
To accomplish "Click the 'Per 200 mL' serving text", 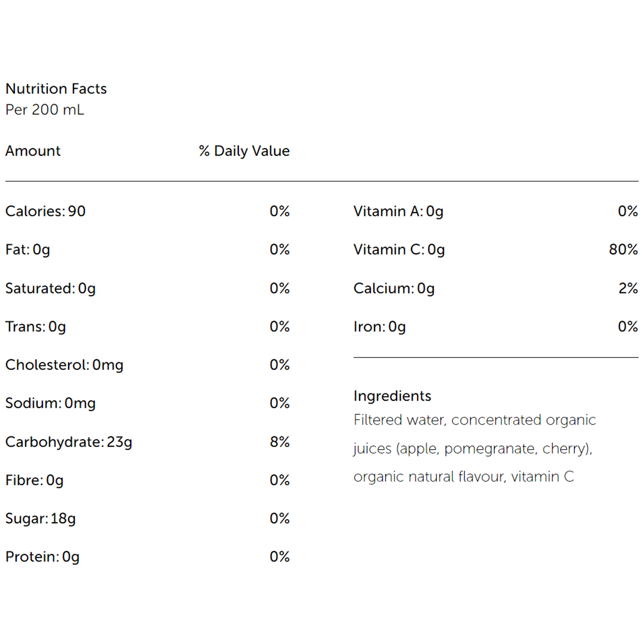I will tap(45, 109).
